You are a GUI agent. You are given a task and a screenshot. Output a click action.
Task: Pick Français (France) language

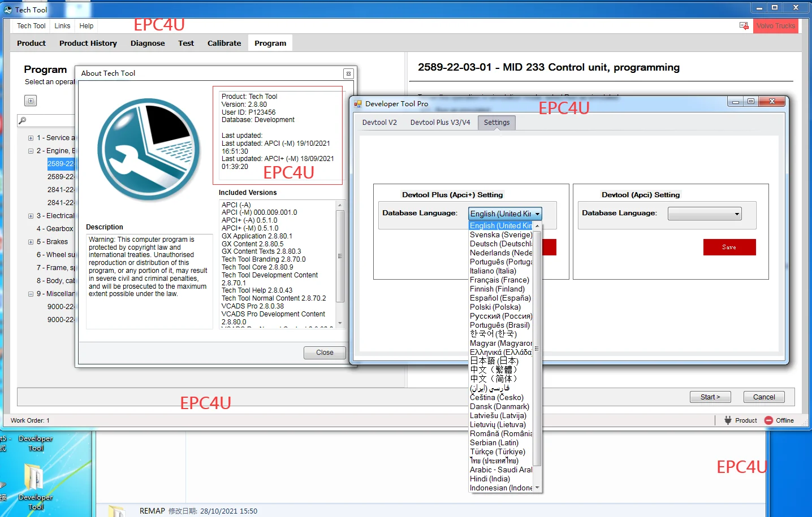pos(501,280)
